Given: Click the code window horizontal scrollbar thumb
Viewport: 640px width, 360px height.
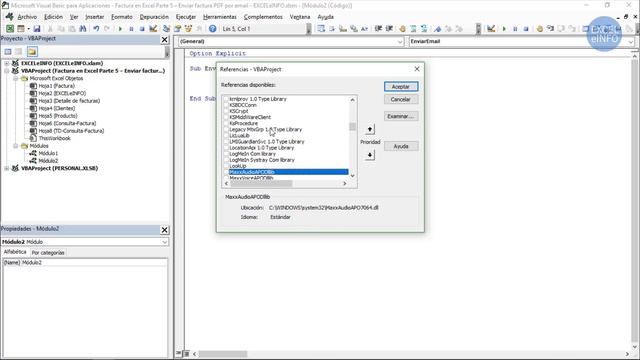Looking at the screenshot, I should coord(223,354).
